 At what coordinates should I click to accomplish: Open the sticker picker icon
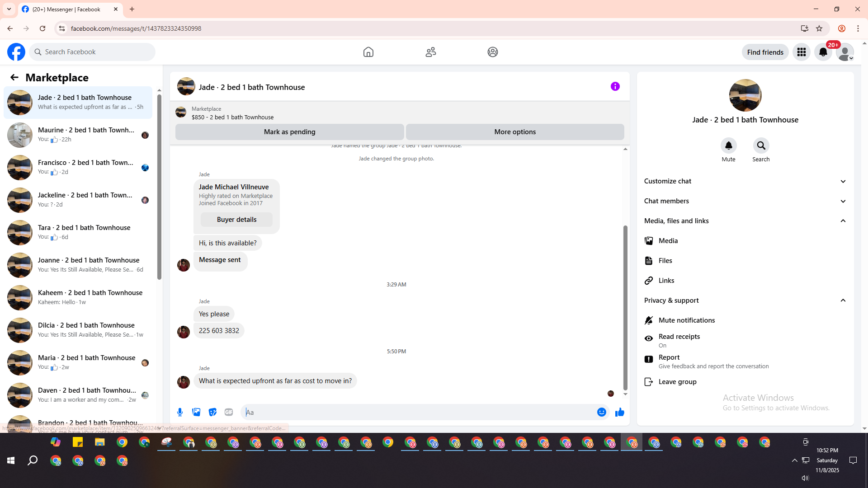pyautogui.click(x=212, y=412)
